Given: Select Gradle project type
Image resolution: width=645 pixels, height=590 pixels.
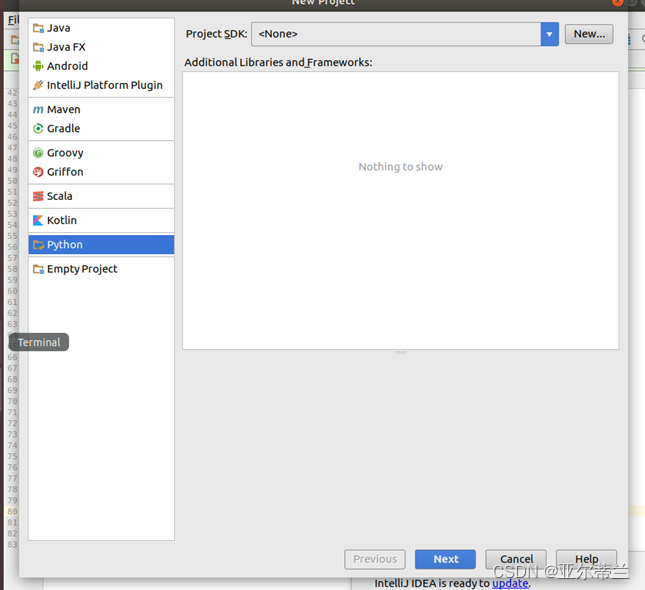Looking at the screenshot, I should tap(101, 129).
